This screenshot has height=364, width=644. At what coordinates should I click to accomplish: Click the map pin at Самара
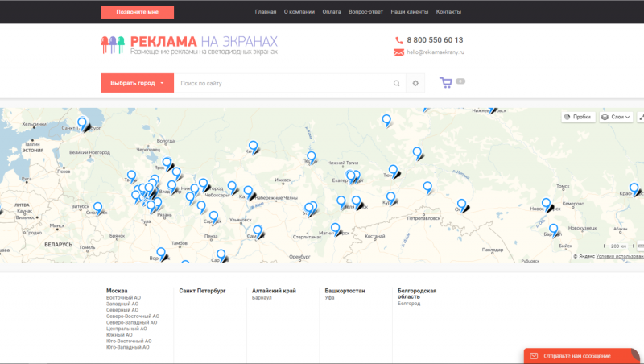point(258,231)
